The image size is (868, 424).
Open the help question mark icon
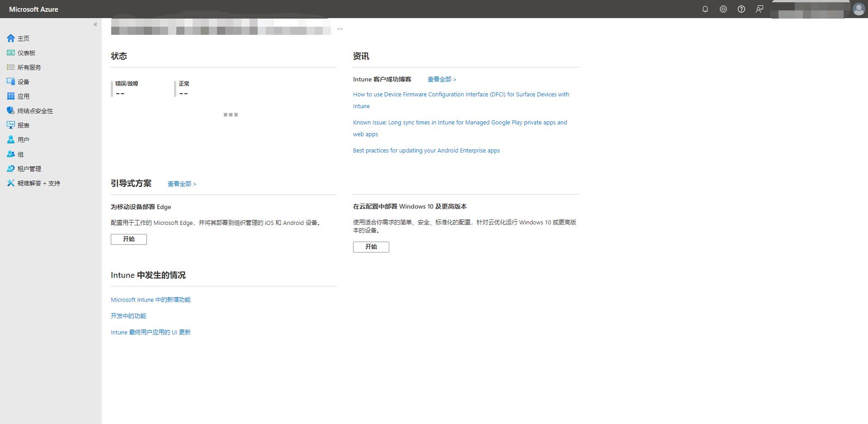pos(741,9)
